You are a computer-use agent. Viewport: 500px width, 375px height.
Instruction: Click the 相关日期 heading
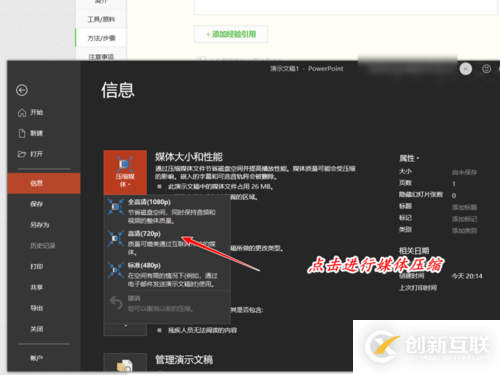tap(414, 251)
